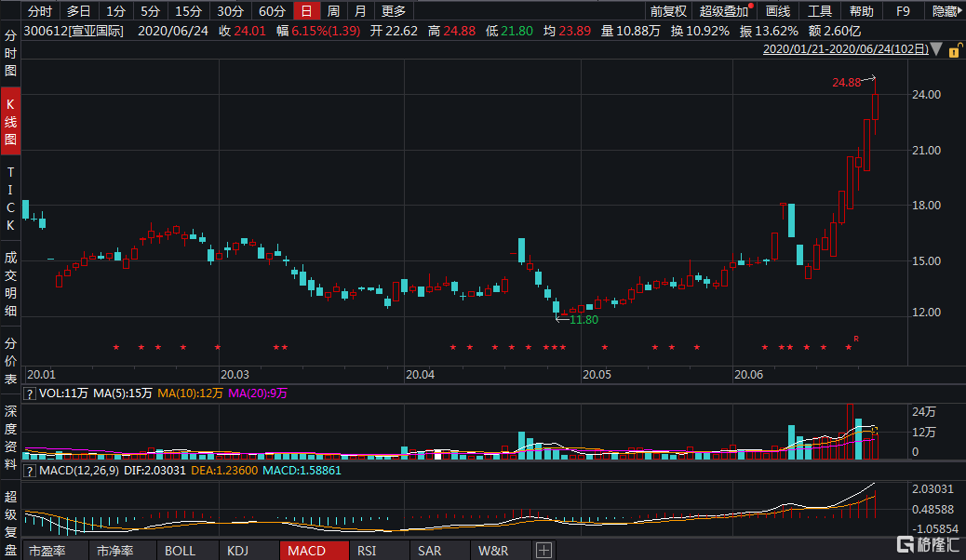Click the 换 10.92% turnover value
The image size is (966, 560).
700,31
